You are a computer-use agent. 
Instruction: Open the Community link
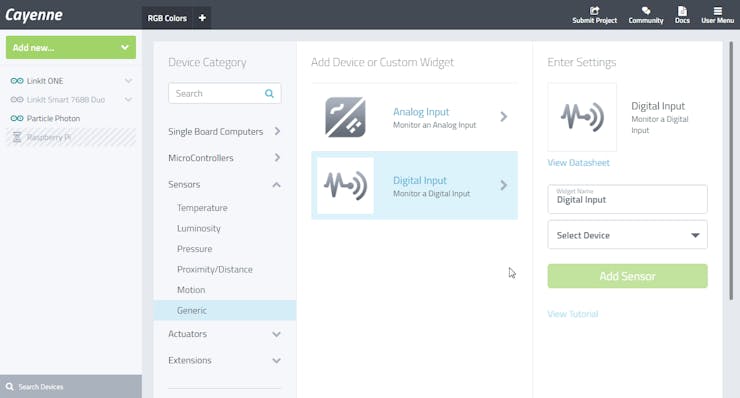pos(646,15)
